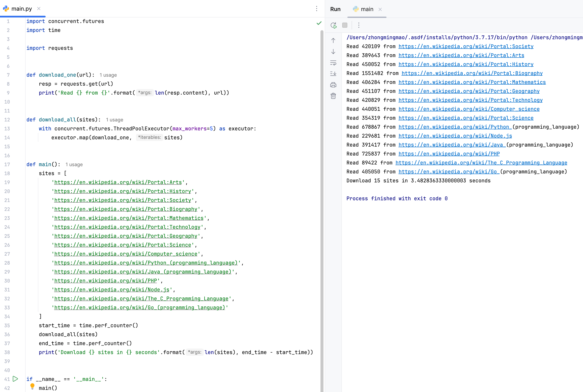Screen dimensions: 583x392
Task: Expand the '1 usage' hint of main
Action: pos(74,164)
